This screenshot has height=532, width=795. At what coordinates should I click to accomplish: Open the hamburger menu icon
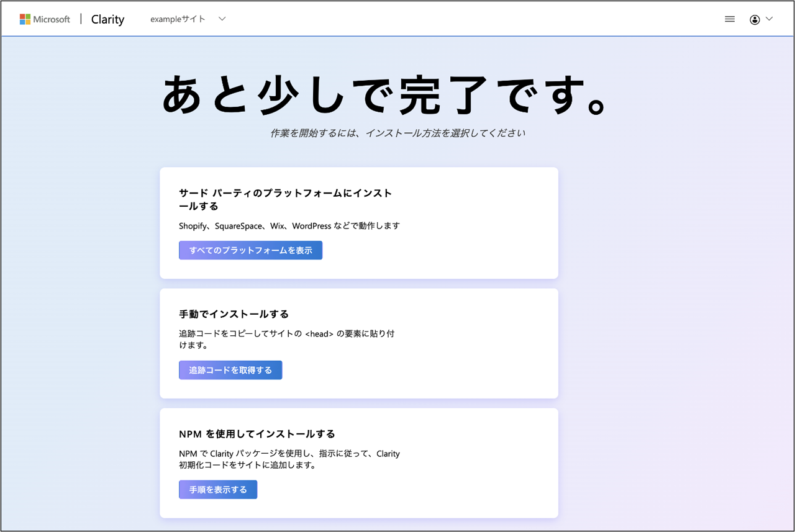(x=730, y=19)
